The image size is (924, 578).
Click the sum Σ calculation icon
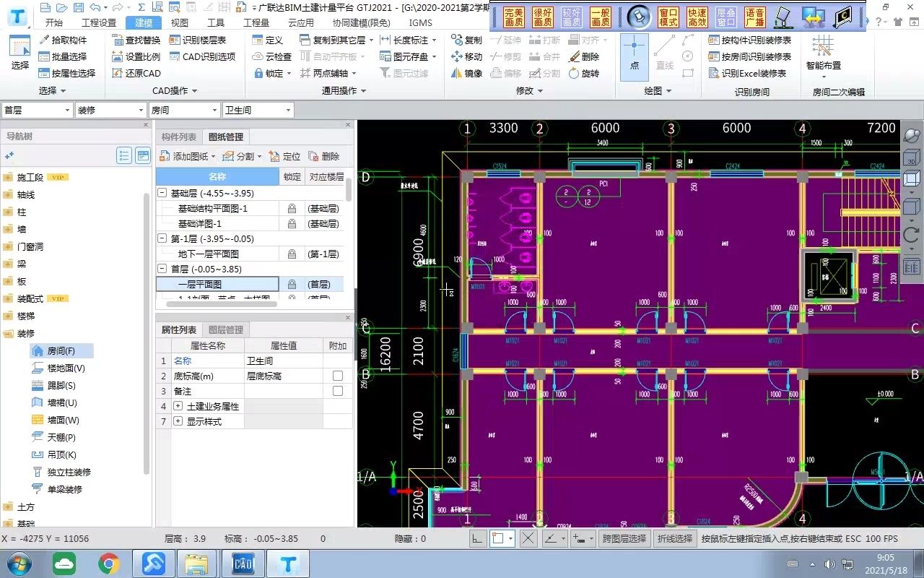click(x=141, y=7)
